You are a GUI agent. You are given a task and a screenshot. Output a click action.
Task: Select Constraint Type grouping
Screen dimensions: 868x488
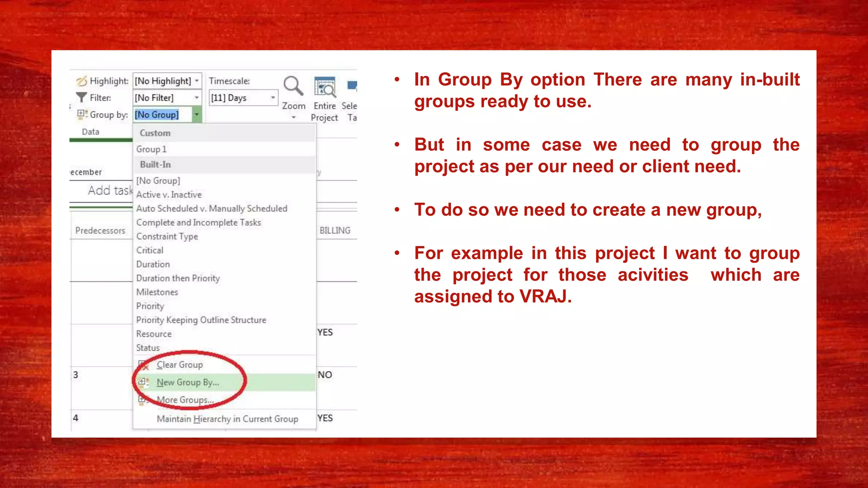225,236
